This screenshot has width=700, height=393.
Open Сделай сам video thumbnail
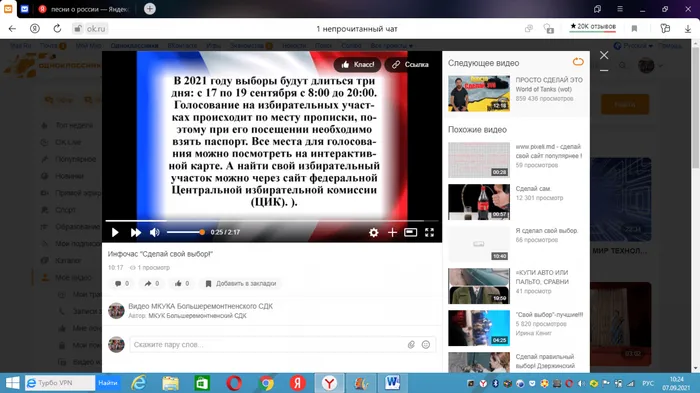tap(479, 202)
